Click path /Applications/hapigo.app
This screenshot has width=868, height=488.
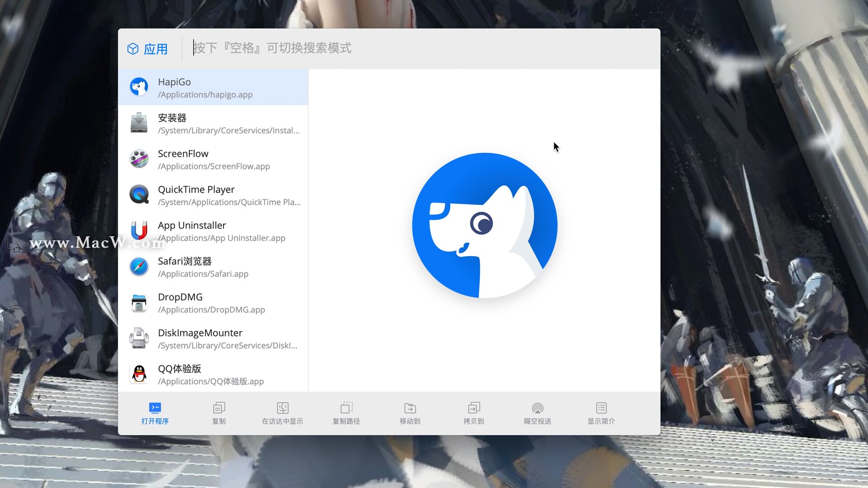coord(205,95)
